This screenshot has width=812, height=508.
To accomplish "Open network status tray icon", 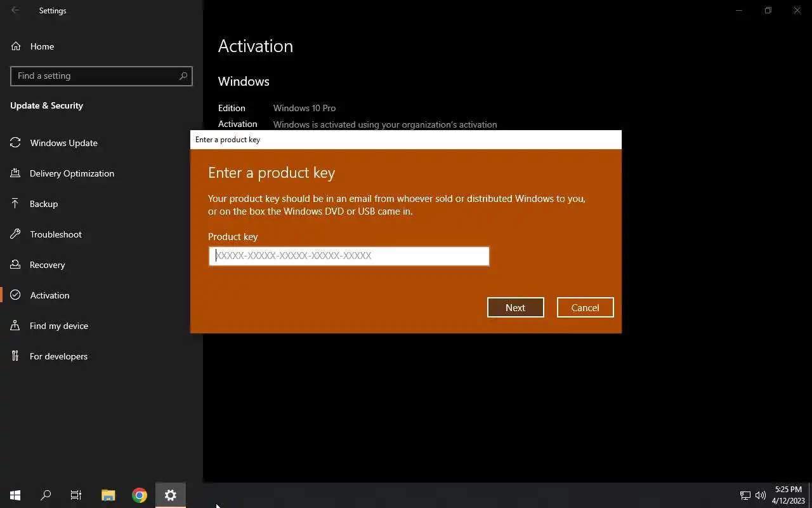I will [745, 495].
